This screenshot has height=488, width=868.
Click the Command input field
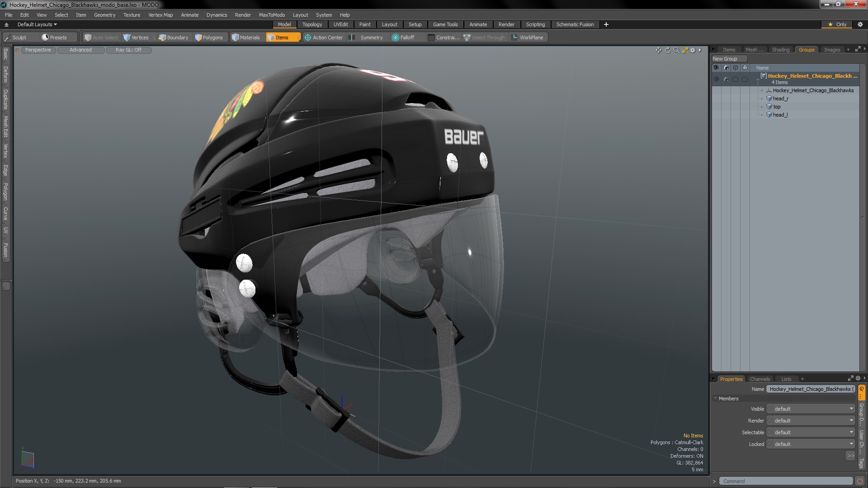click(x=786, y=481)
